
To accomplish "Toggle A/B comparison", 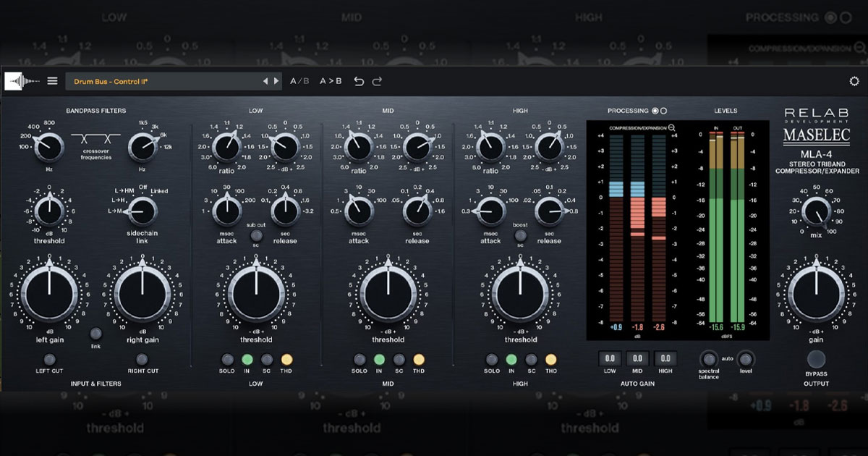I will click(x=299, y=81).
